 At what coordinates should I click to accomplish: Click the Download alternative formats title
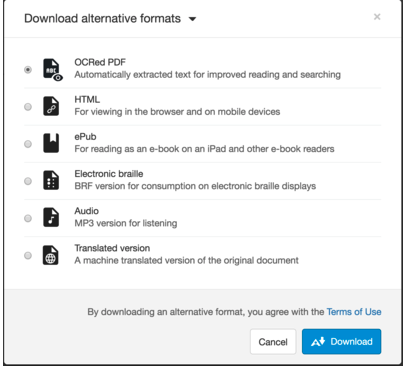coord(103,18)
